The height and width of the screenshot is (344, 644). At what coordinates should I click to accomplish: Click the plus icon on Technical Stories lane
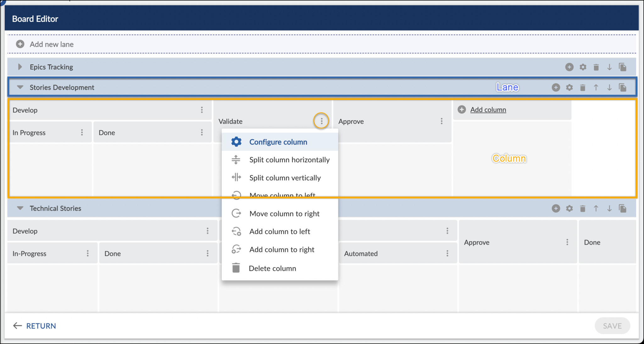click(x=556, y=208)
